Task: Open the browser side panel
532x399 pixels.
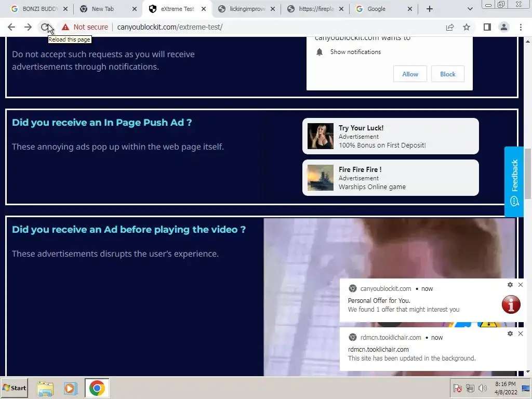Action: pyautogui.click(x=487, y=27)
